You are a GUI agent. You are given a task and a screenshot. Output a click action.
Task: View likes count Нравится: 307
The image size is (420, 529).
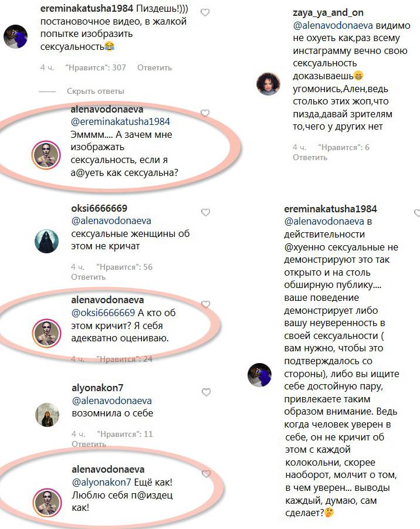96,67
